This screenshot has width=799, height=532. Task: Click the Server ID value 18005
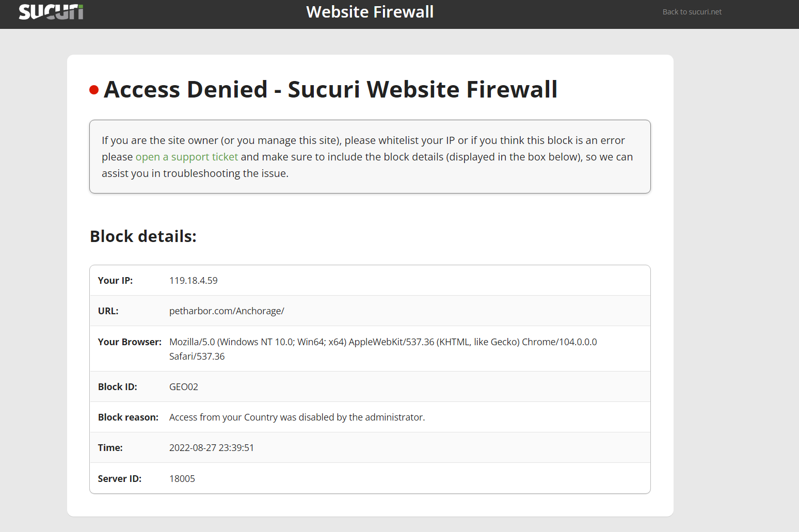(182, 479)
